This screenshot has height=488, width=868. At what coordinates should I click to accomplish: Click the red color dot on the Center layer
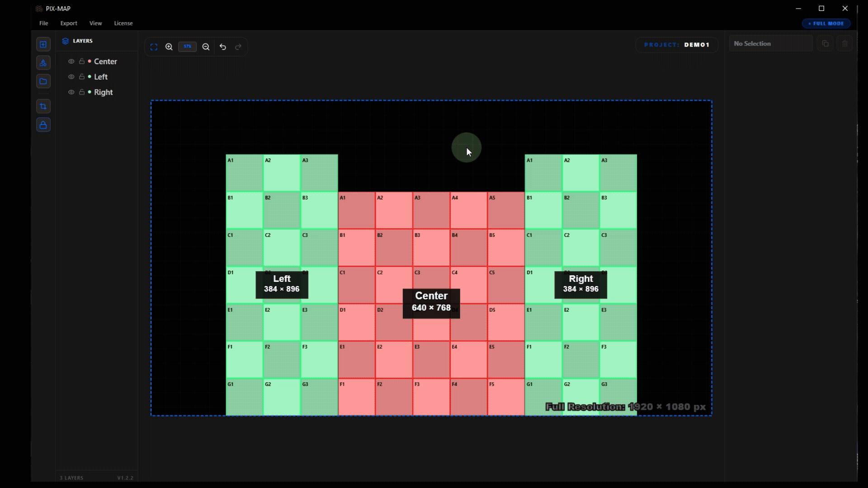point(89,61)
